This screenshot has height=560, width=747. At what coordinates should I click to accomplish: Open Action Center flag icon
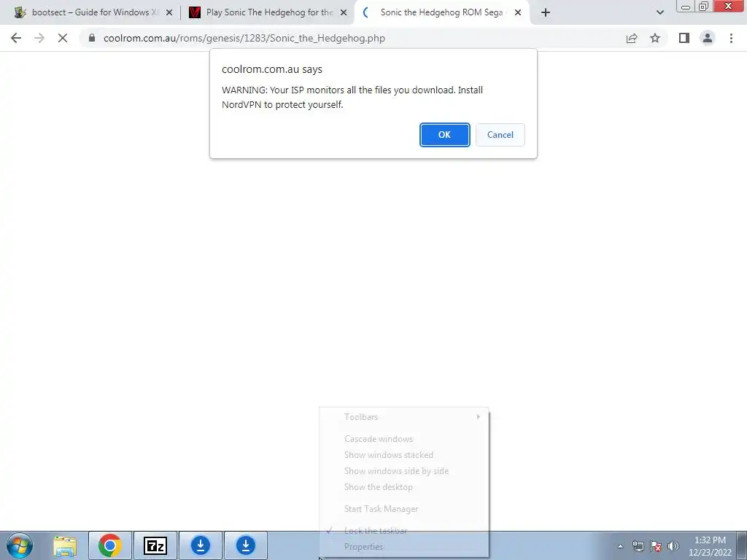coord(656,546)
